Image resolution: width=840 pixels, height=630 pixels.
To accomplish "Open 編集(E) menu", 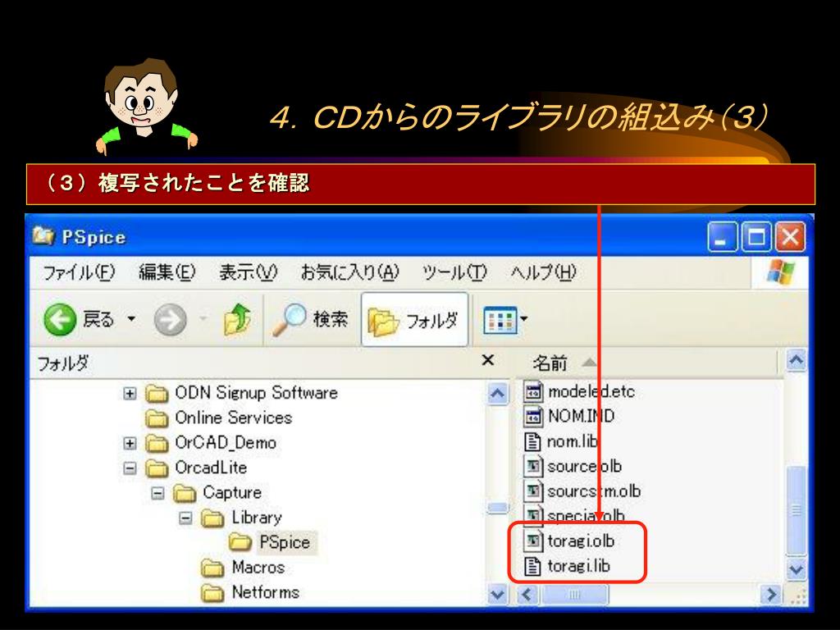I will [167, 272].
